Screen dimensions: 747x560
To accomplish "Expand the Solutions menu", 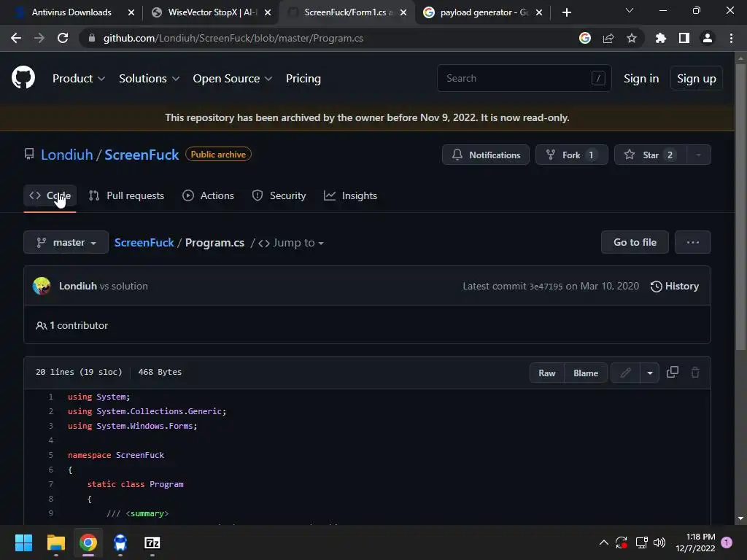I will pyautogui.click(x=149, y=78).
